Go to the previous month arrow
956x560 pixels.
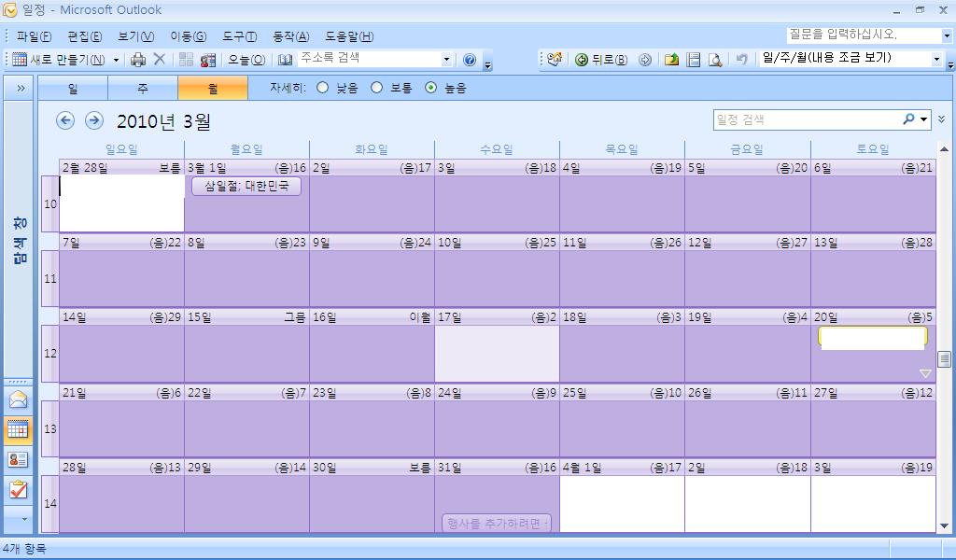point(65,120)
